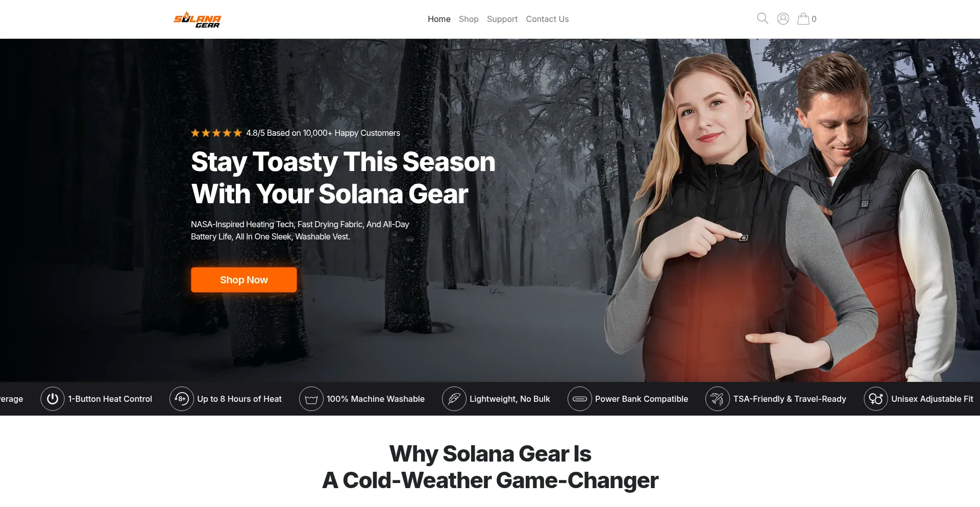Click the 8+ hours clock icon
Screen dimensions: 980x507
point(181,399)
